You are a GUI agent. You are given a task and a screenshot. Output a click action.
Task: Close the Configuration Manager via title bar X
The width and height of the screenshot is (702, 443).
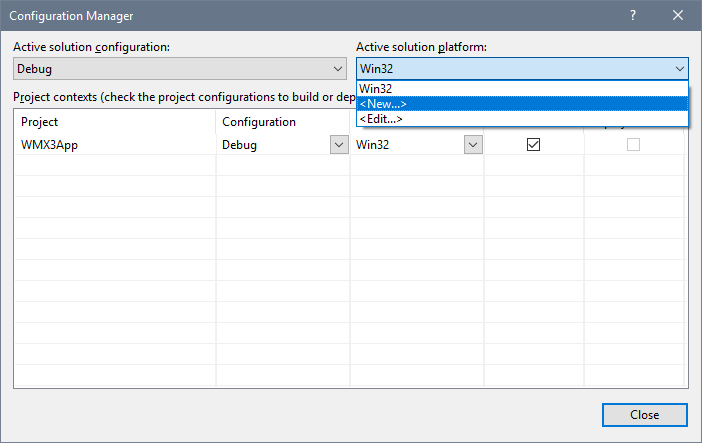(678, 16)
